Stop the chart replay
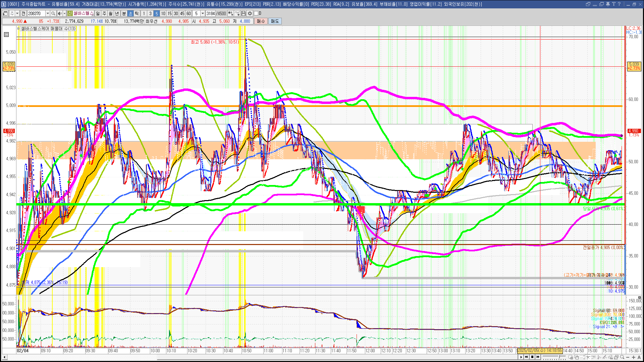Screen dimensions: 644x362 (x=532, y=357)
